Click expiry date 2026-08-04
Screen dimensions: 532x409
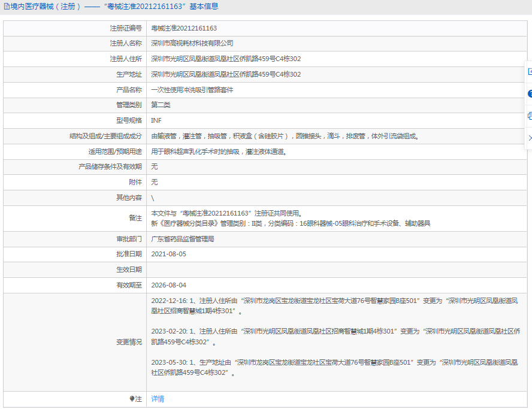[x=168, y=285]
